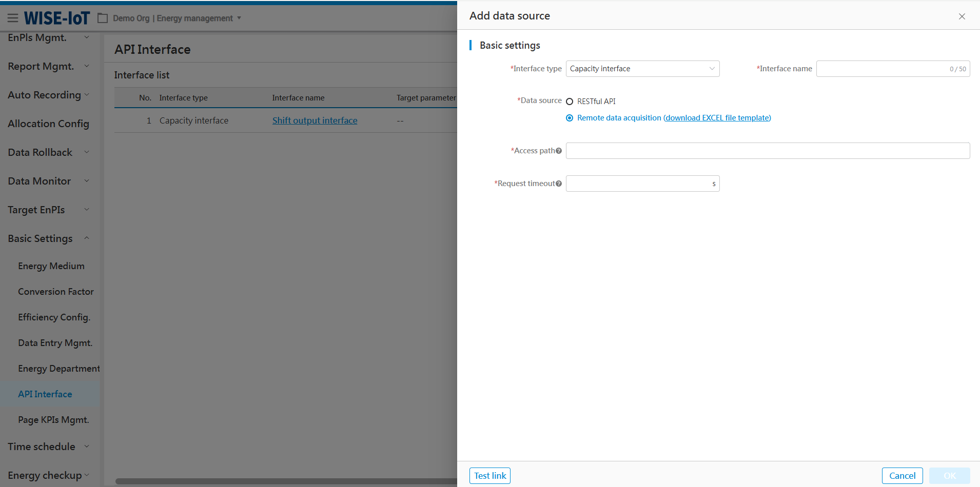Image resolution: width=980 pixels, height=487 pixels.
Task: Close the Add data source panel
Action: (x=962, y=16)
